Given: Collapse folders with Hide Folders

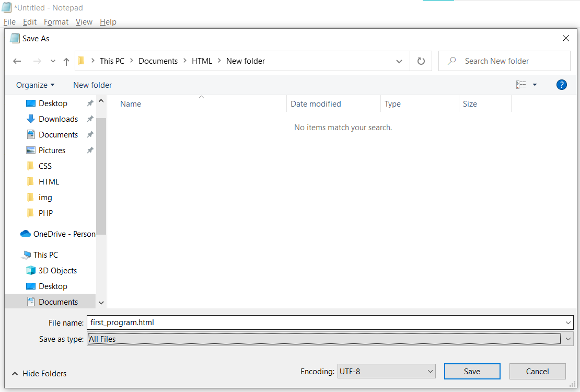Looking at the screenshot, I should (40, 373).
